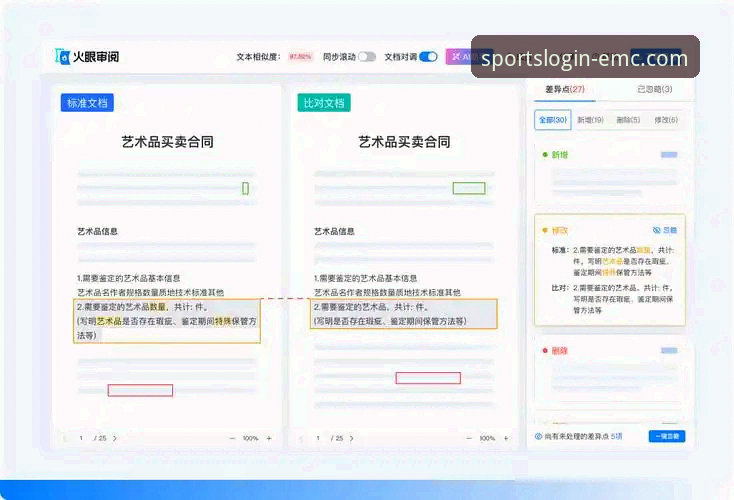Click the 比对文档 green label
The width and height of the screenshot is (734, 500).
tap(324, 103)
